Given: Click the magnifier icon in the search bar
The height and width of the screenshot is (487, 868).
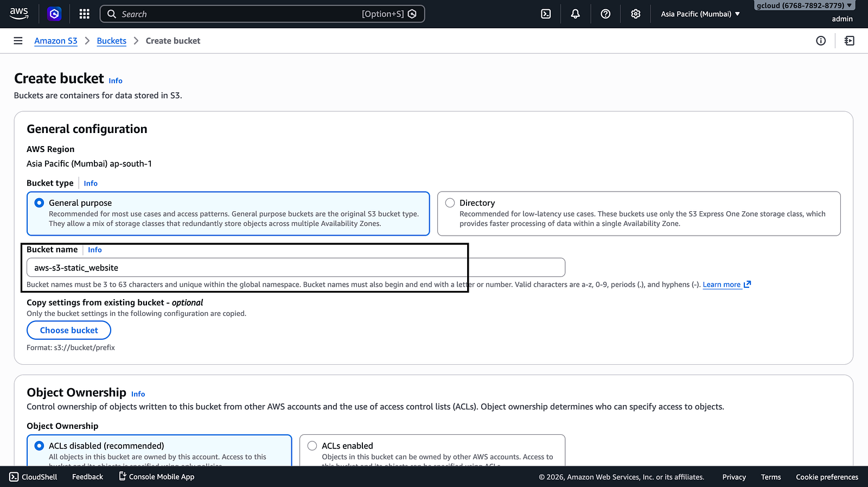Looking at the screenshot, I should pos(112,14).
